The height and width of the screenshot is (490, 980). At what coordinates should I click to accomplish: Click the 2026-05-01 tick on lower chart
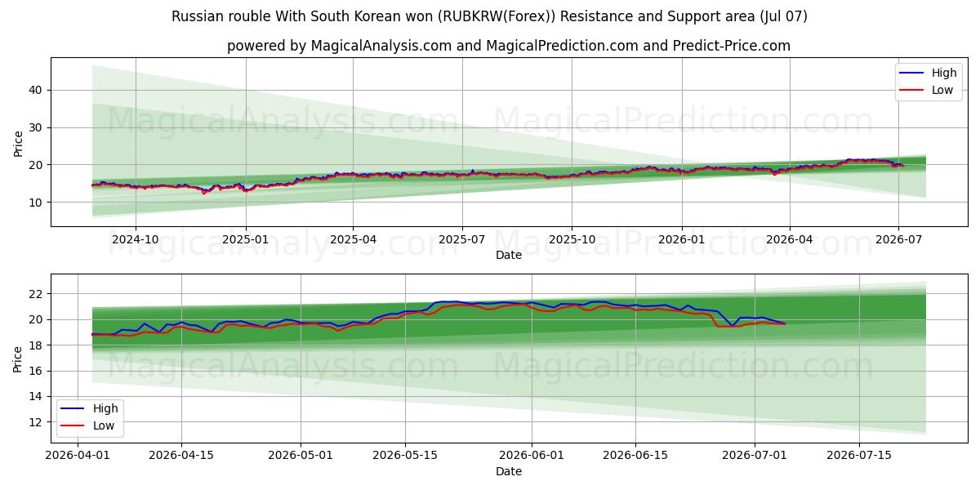click(301, 456)
